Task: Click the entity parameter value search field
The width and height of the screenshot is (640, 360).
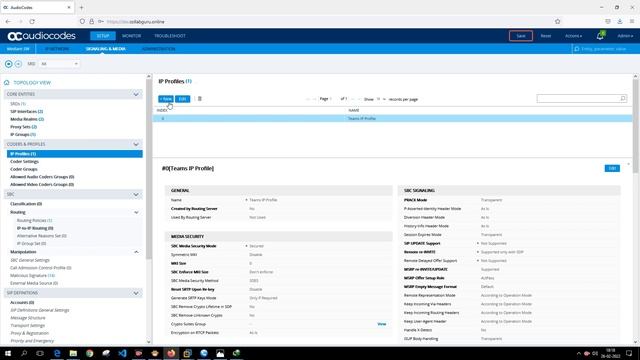Action: 604,49
